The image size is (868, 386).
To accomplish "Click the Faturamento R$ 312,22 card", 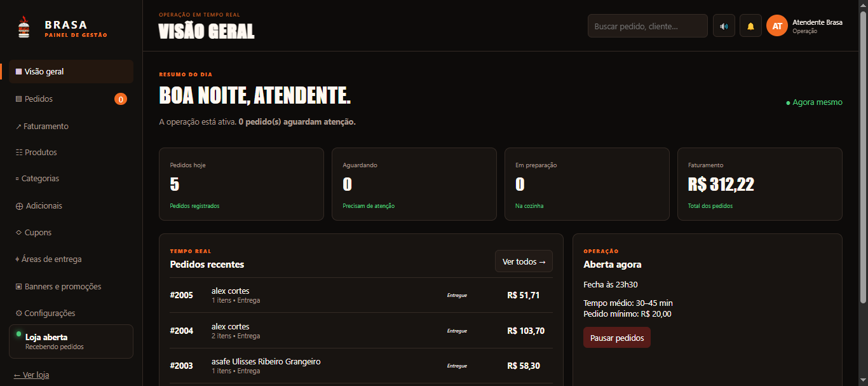I will pyautogui.click(x=760, y=184).
